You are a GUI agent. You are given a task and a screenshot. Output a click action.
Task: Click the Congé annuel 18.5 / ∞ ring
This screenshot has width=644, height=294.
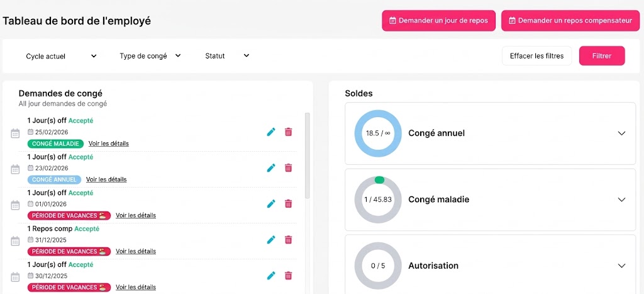click(378, 133)
